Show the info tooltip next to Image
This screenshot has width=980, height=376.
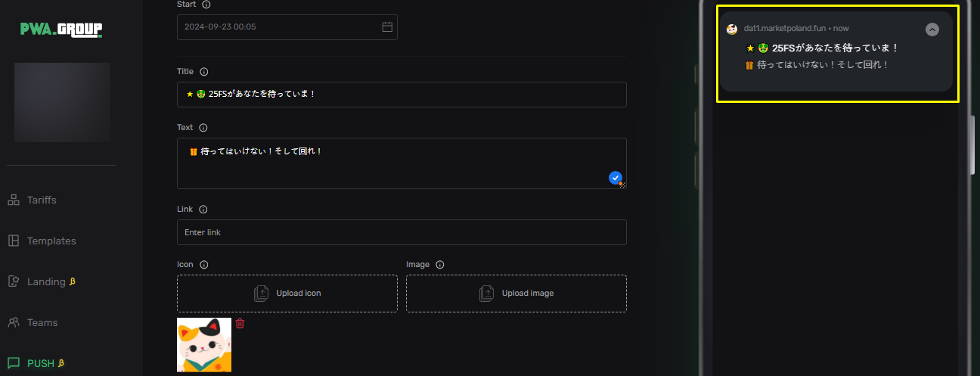click(x=439, y=265)
